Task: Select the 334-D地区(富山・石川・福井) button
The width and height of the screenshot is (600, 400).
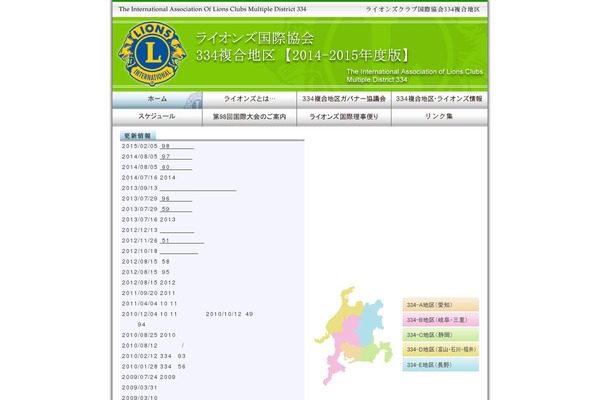Action: tap(440, 350)
